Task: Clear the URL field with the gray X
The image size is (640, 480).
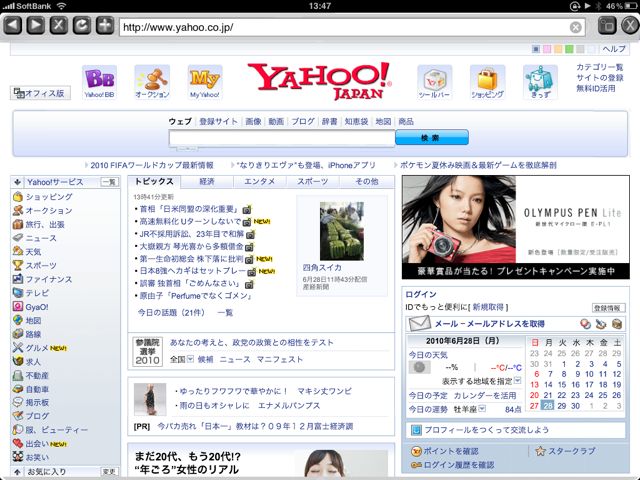Action: pyautogui.click(x=576, y=27)
